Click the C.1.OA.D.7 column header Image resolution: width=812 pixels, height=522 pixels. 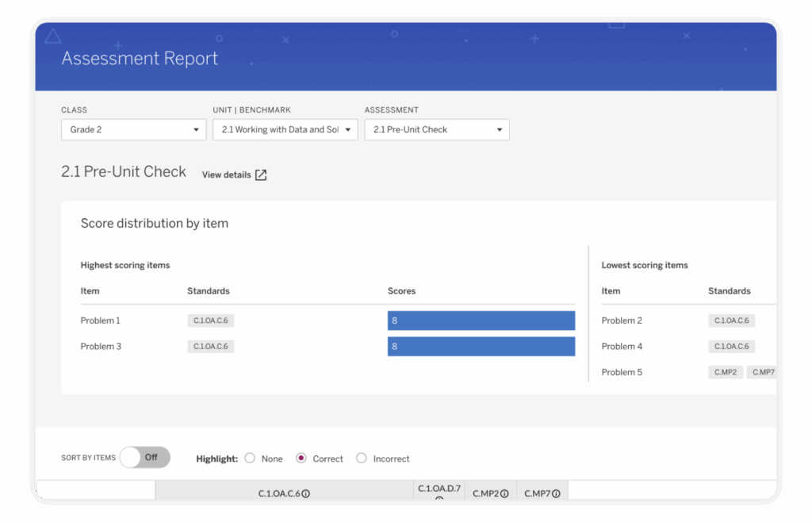coord(439,489)
